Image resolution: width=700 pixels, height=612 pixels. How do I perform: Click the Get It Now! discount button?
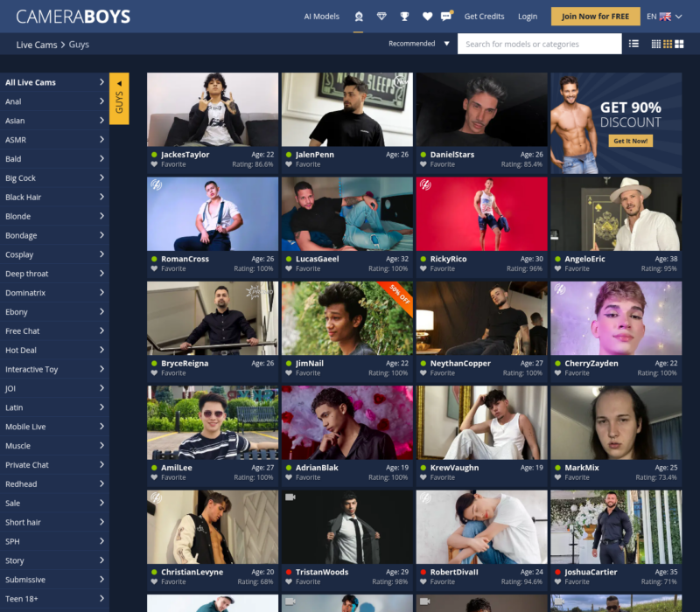(630, 141)
